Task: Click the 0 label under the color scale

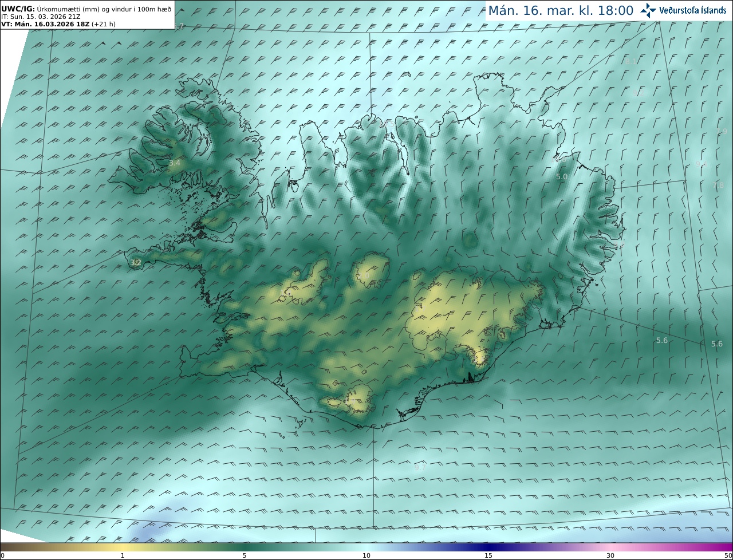Action: coord(2,555)
